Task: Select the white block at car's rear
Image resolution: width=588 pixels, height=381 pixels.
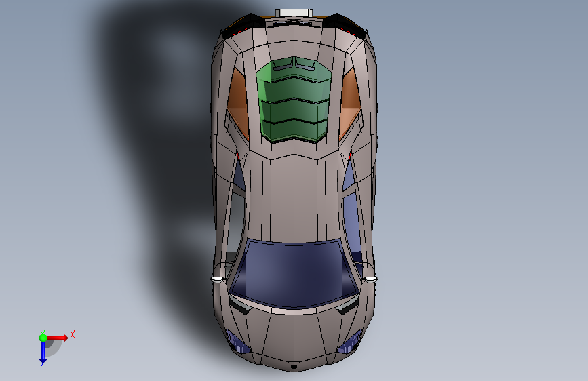Action: [x=294, y=13]
